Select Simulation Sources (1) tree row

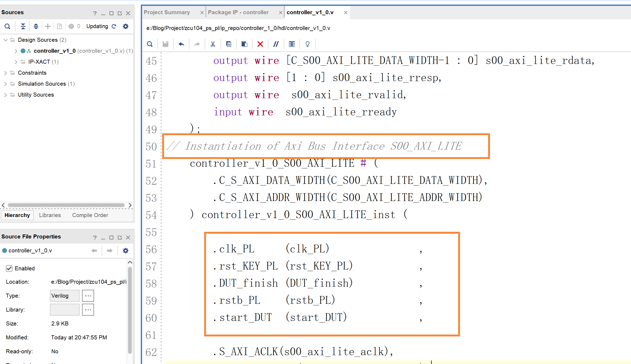(46, 84)
